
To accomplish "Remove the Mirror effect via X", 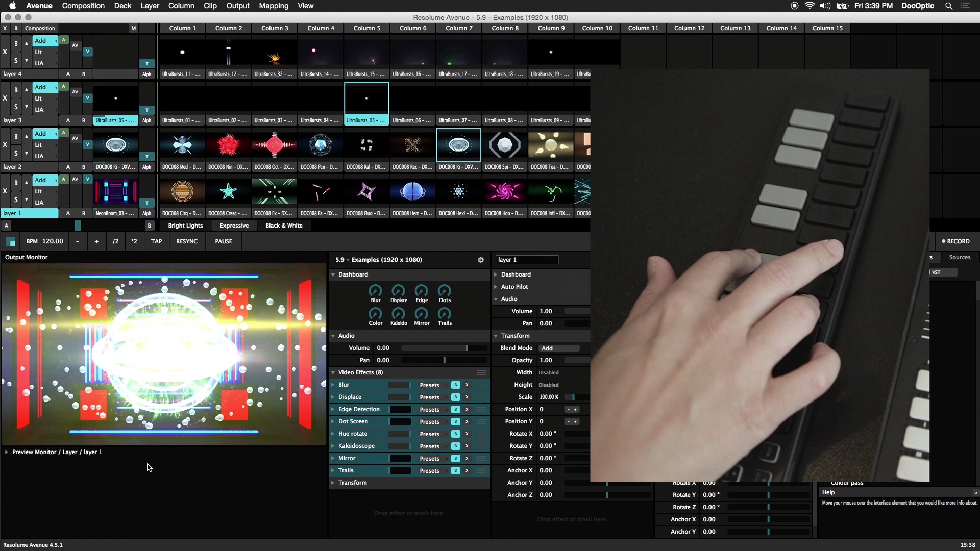I will 467,459.
